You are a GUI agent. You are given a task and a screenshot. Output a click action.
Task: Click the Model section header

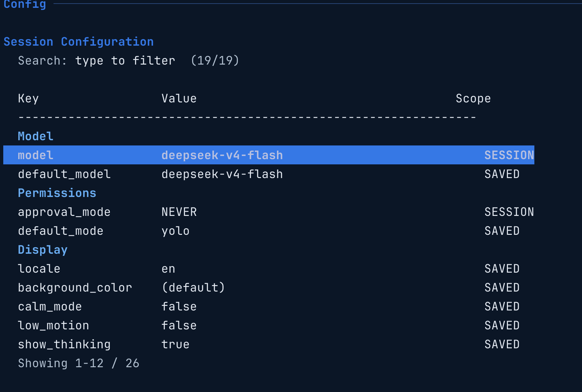36,136
